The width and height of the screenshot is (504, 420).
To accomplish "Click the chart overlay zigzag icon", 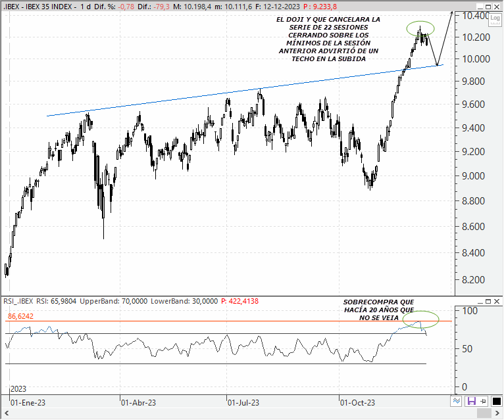I will 457,401.
